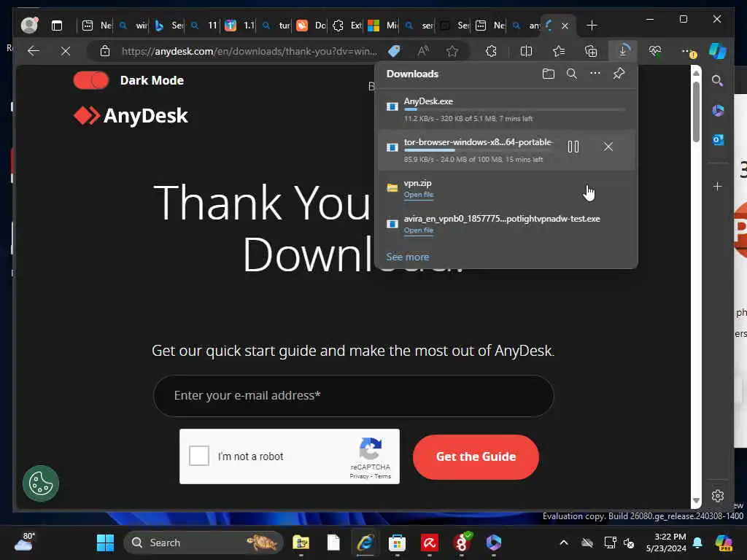Image resolution: width=747 pixels, height=560 pixels.
Task: Open weather widget 80°
Action: click(x=24, y=542)
